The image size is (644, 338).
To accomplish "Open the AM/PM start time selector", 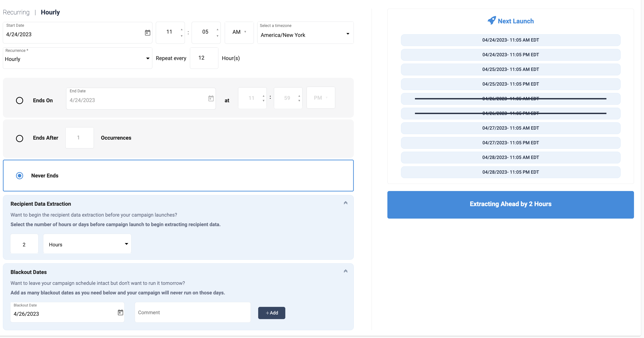I will [239, 32].
